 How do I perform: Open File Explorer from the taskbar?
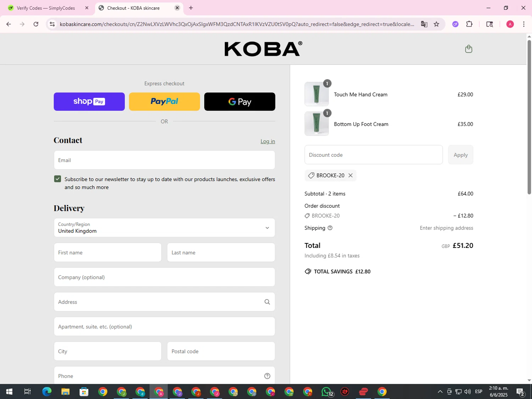pos(65,392)
